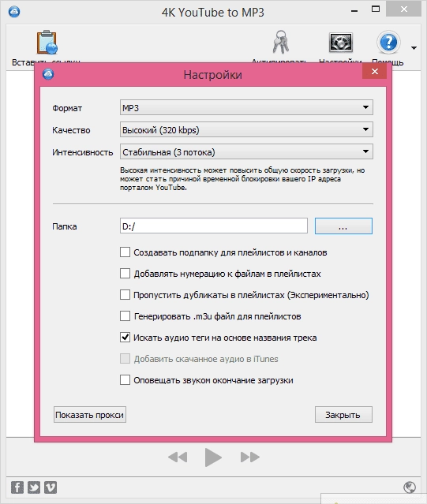The height and width of the screenshot is (504, 427).
Task: Open the Интенсивность Стабильная dropdown
Action: [246, 151]
